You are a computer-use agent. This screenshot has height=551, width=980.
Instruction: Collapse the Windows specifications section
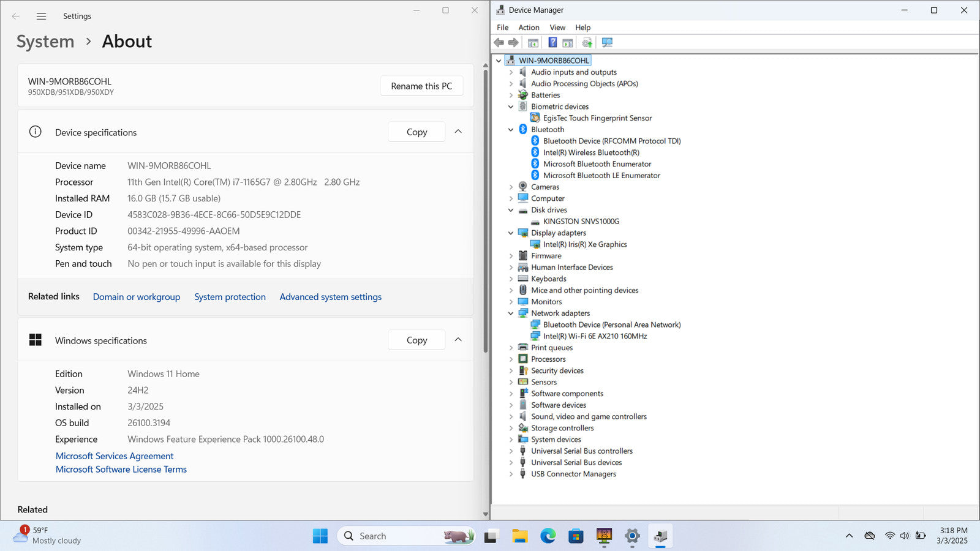click(458, 340)
